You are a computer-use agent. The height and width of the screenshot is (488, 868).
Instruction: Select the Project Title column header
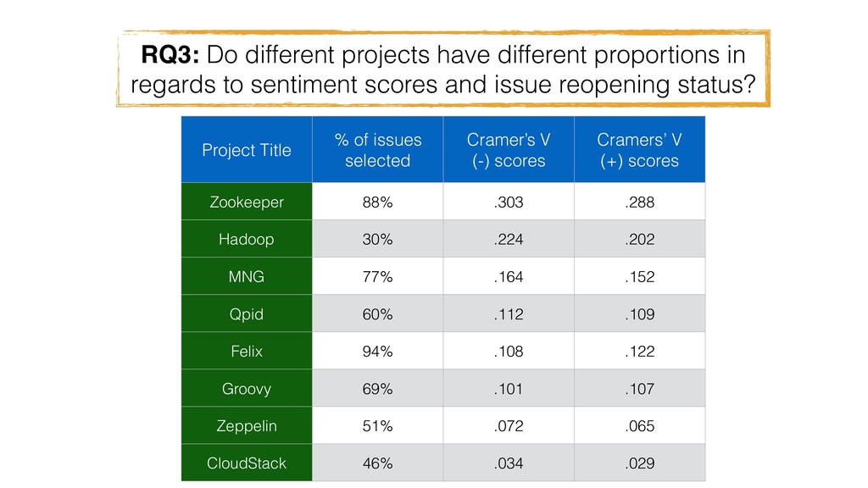pyautogui.click(x=247, y=149)
